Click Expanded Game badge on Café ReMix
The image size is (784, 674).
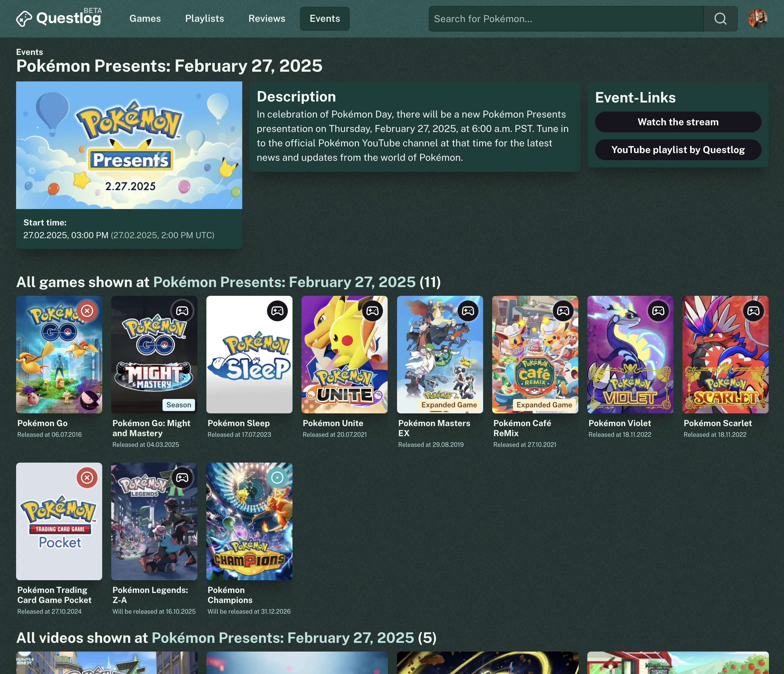tap(544, 405)
